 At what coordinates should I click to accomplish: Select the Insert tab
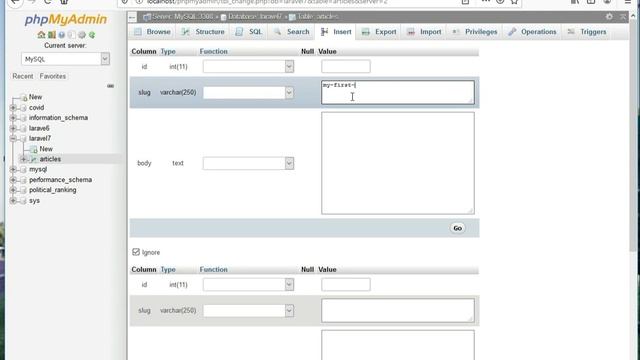coord(336,32)
